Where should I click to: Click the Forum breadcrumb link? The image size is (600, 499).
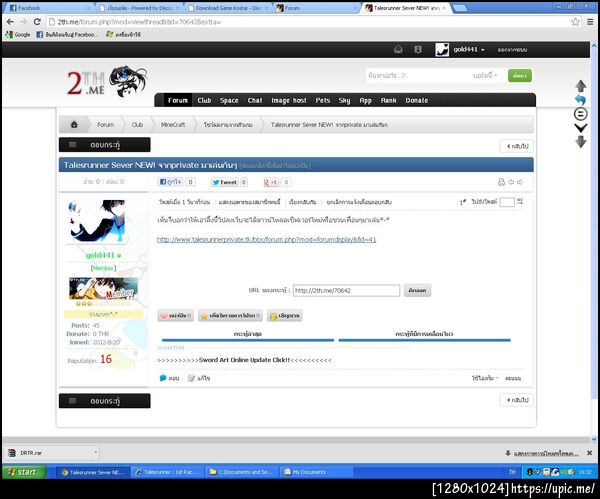[x=105, y=125]
